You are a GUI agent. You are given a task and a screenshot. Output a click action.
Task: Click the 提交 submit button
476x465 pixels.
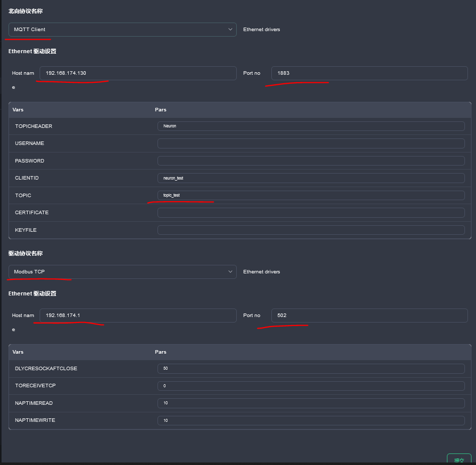pyautogui.click(x=459, y=459)
